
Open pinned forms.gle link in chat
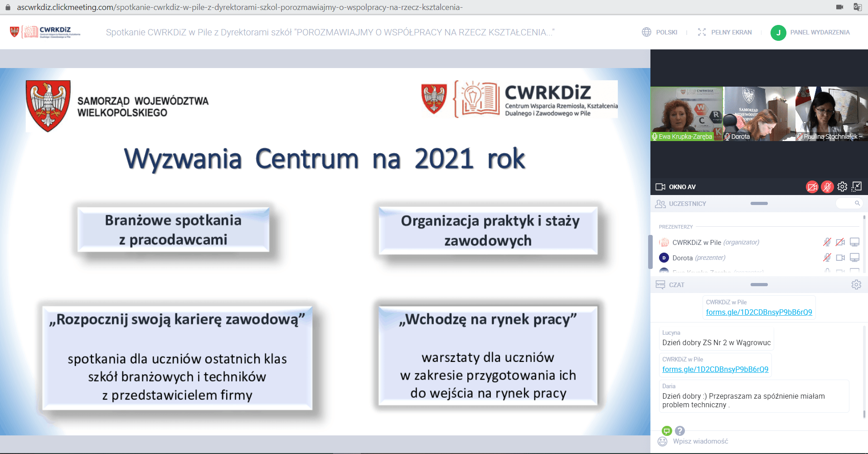759,312
